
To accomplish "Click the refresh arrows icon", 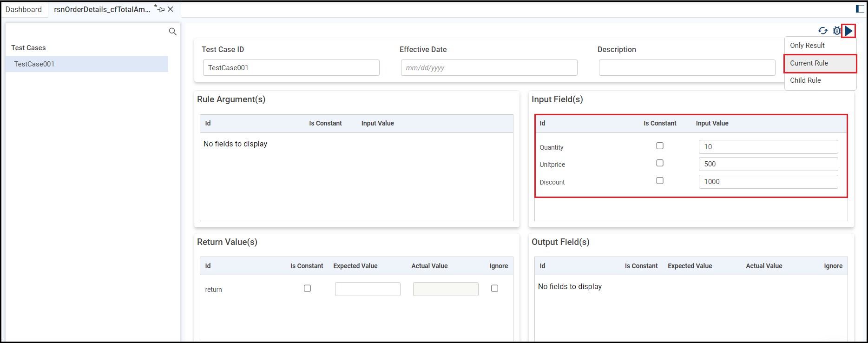I will coord(822,31).
